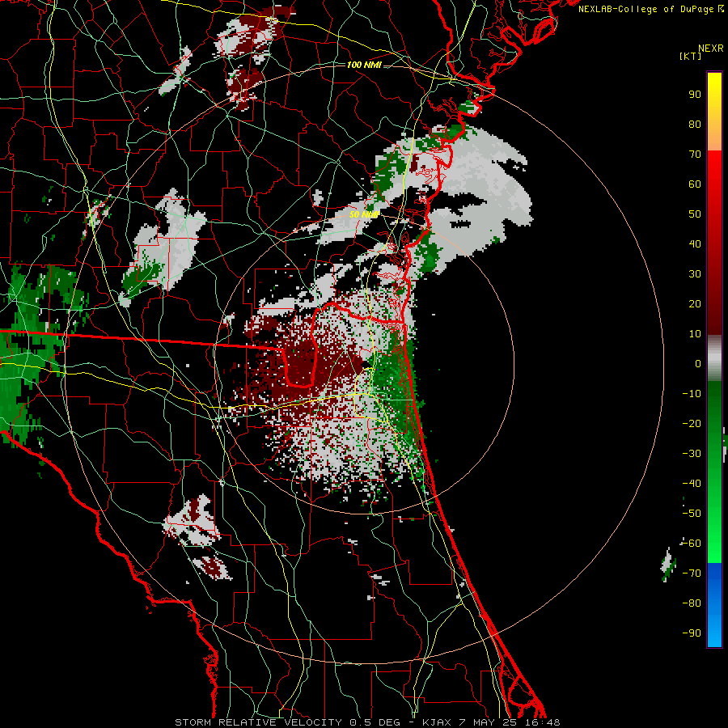The image size is (728, 728).
Task: Click the 50 NMI range ring label
Action: pyautogui.click(x=364, y=214)
